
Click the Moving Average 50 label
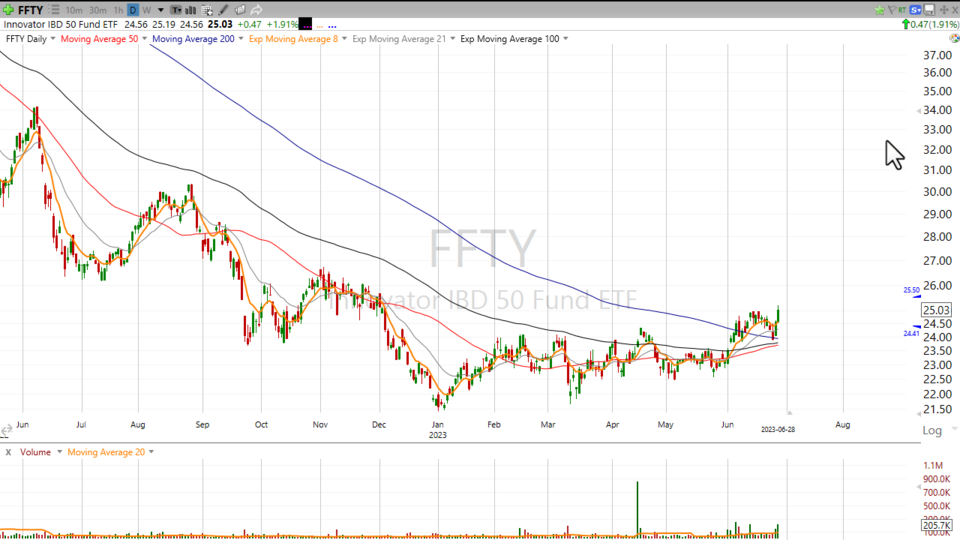click(x=99, y=39)
